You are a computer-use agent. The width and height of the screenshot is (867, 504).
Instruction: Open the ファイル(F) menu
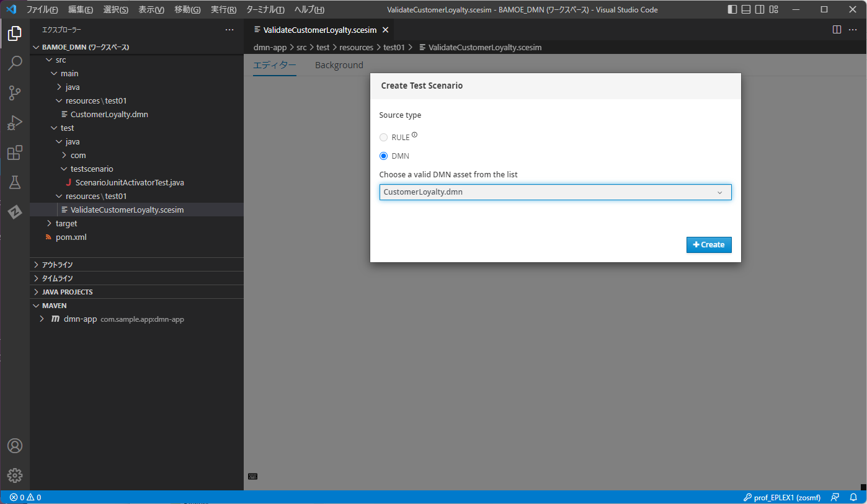pyautogui.click(x=42, y=9)
